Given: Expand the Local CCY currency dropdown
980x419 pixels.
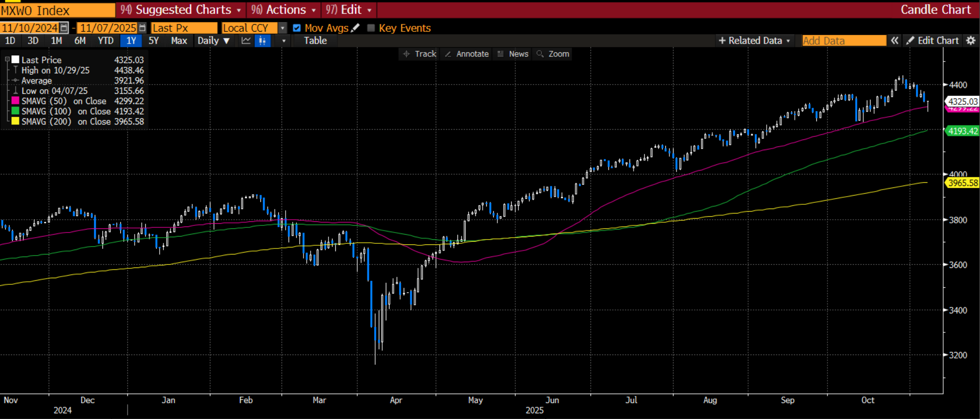Looking at the screenshot, I should (282, 28).
